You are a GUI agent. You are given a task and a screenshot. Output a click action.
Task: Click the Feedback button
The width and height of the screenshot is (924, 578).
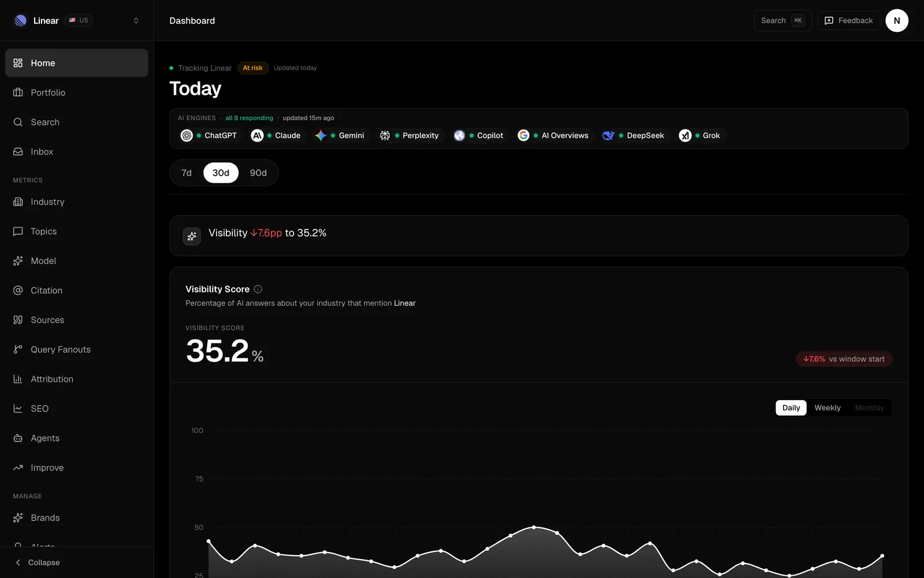(x=848, y=21)
